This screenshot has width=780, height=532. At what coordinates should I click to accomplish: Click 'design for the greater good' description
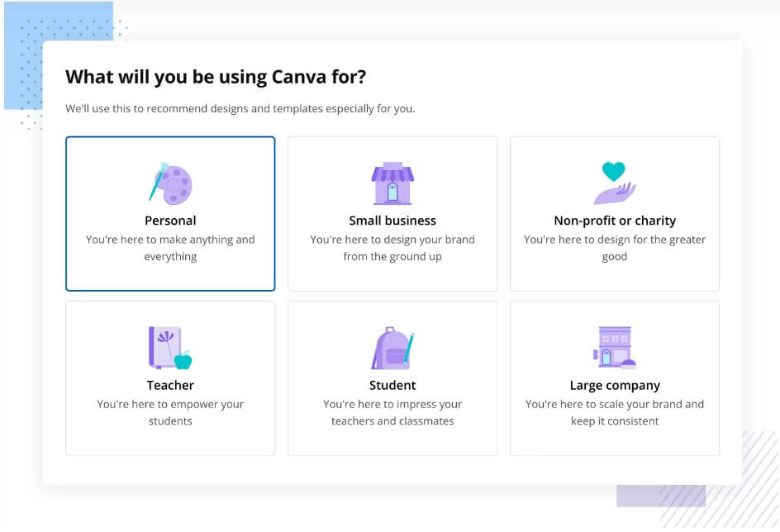[615, 248]
